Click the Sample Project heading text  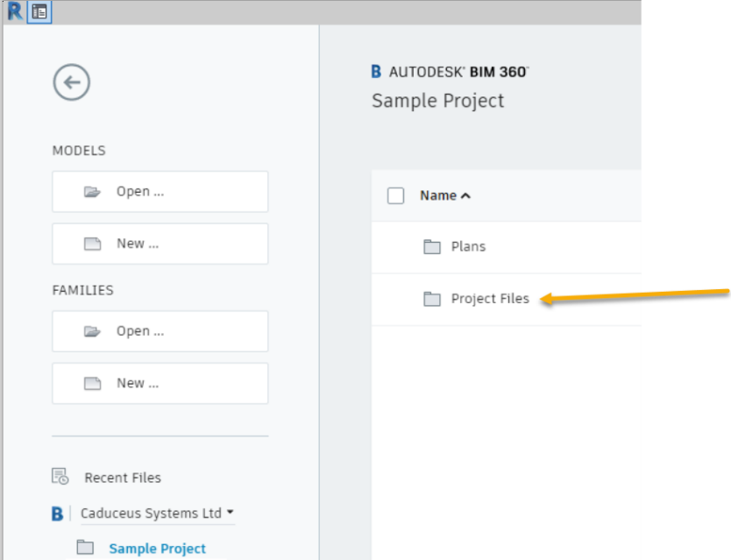(437, 101)
